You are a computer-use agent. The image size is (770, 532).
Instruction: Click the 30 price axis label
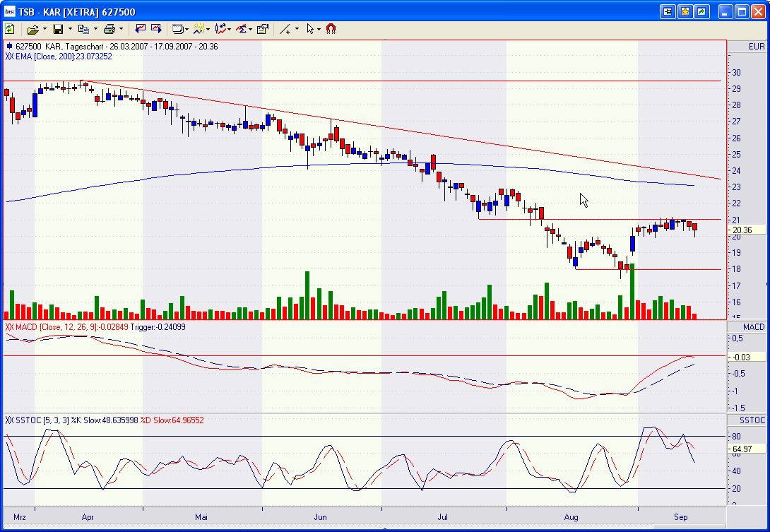coord(736,73)
